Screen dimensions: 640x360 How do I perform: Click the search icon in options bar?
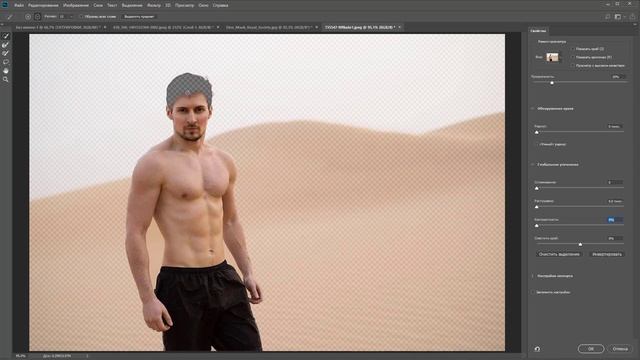608,17
